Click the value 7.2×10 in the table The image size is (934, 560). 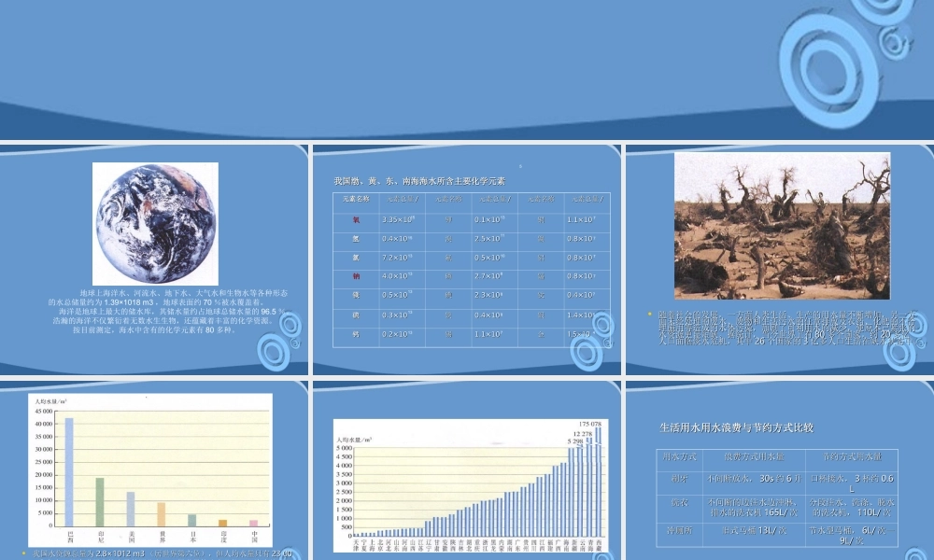(x=397, y=258)
